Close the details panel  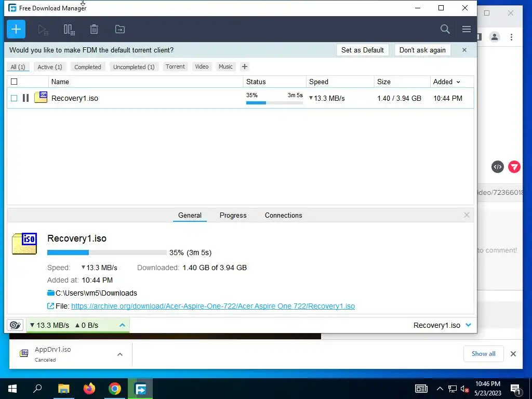point(467,215)
